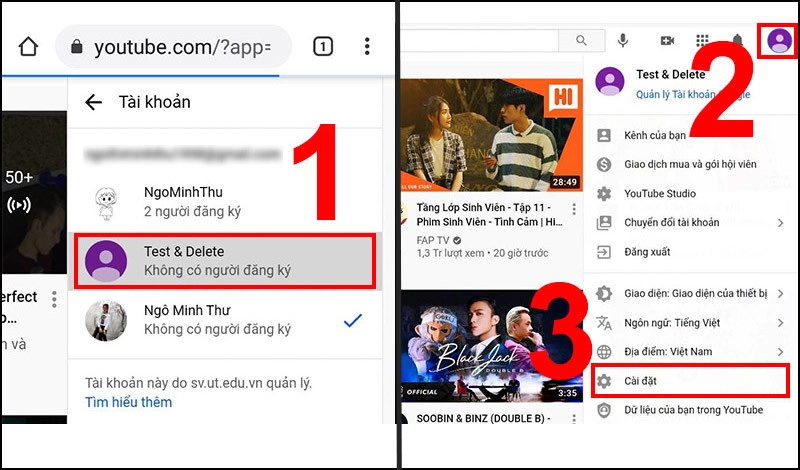Expand the Địa điểm chevron

(781, 352)
